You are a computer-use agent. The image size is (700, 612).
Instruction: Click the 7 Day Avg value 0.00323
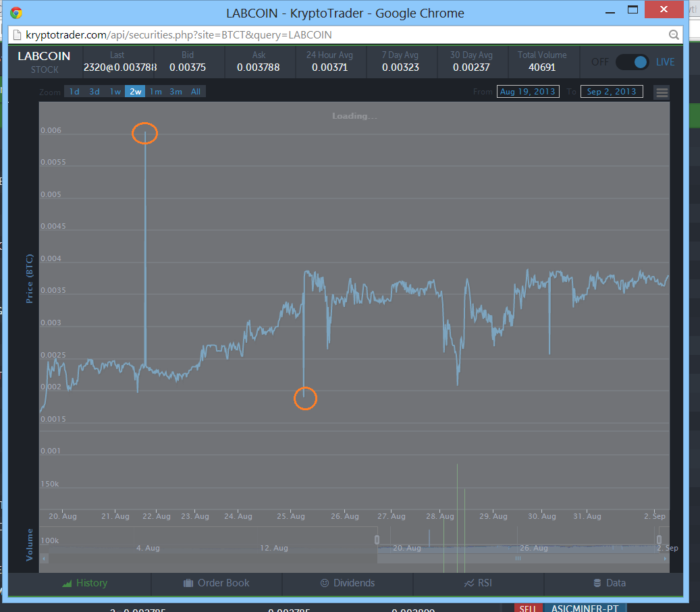tap(400, 67)
